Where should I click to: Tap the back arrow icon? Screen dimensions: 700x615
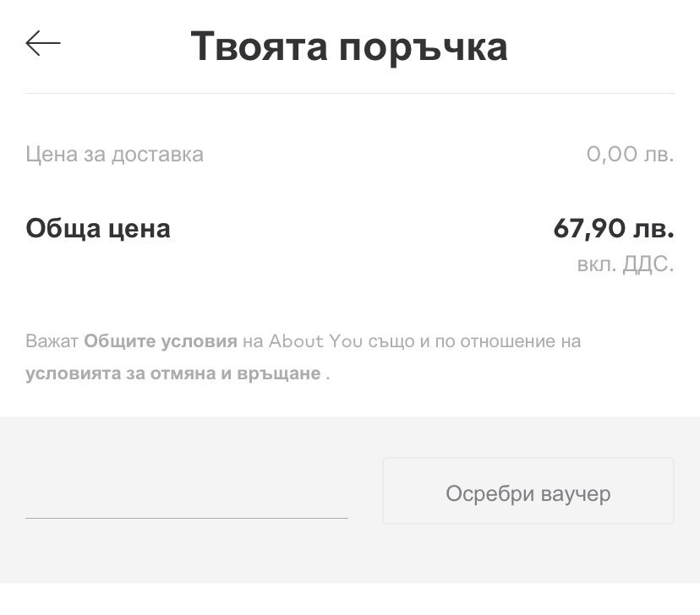click(43, 44)
